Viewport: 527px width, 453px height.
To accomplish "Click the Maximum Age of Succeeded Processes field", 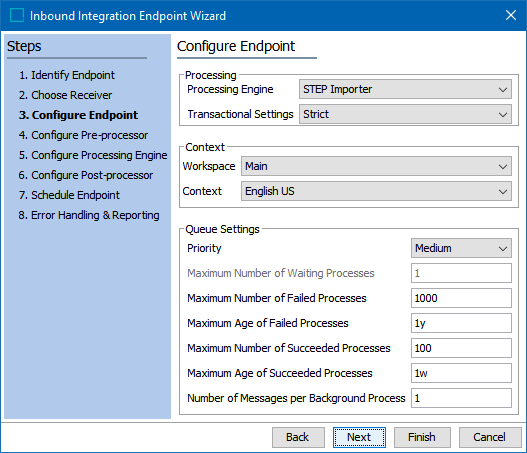I will point(461,373).
